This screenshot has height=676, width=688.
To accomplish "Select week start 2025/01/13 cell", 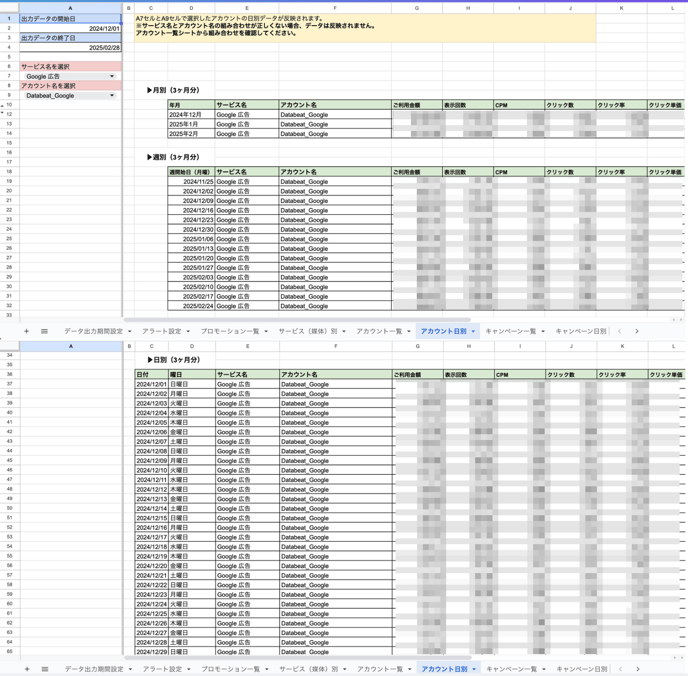I will pyautogui.click(x=191, y=249).
